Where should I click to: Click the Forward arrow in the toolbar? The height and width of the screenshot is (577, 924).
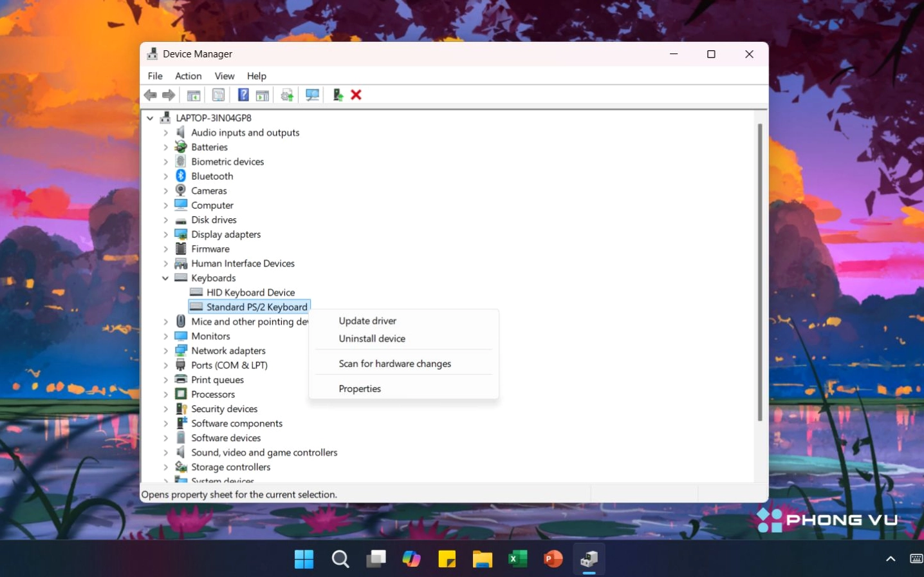click(169, 95)
